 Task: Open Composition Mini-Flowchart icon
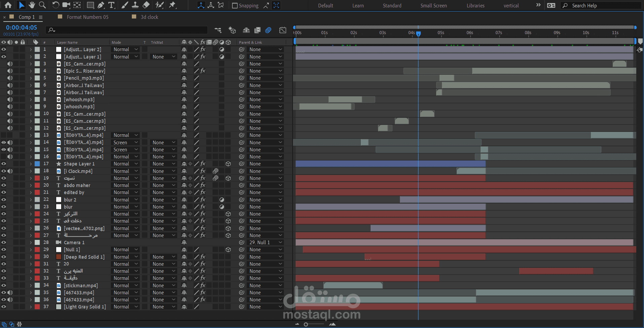coord(218,30)
